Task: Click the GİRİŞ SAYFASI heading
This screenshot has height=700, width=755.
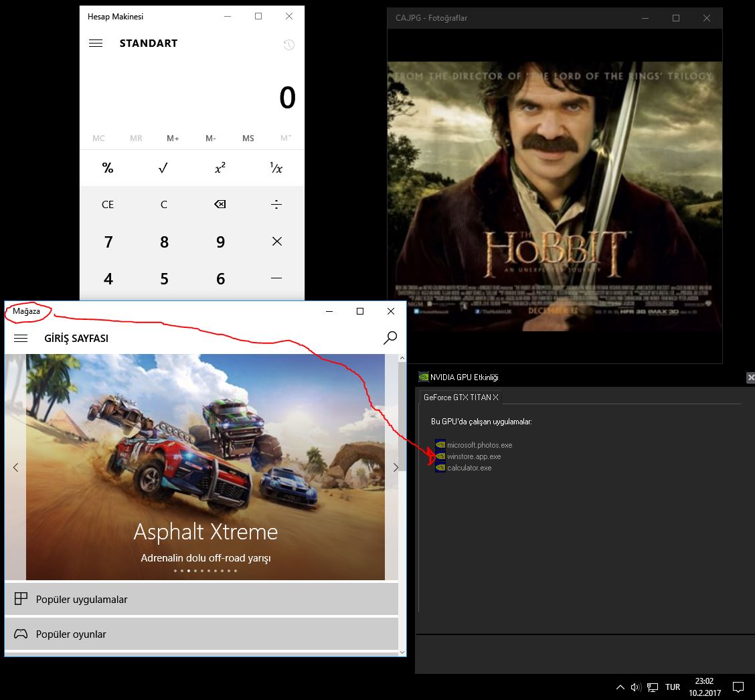Action: (x=76, y=339)
